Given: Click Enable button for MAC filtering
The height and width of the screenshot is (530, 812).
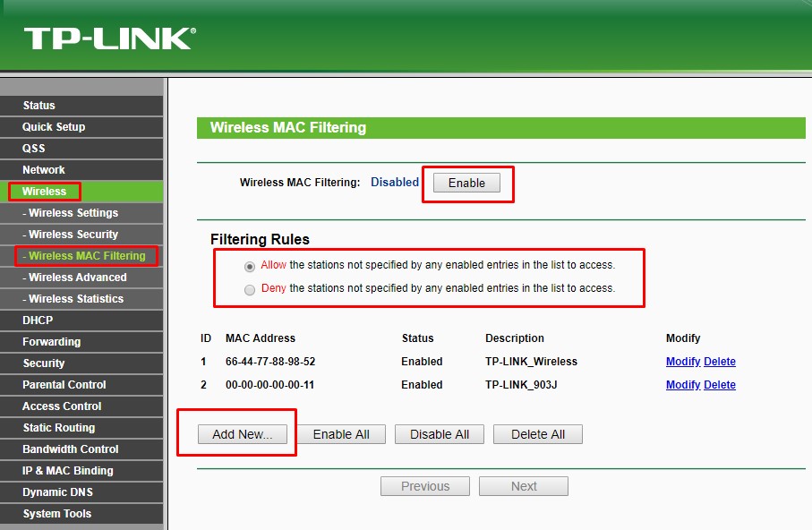Looking at the screenshot, I should (466, 183).
